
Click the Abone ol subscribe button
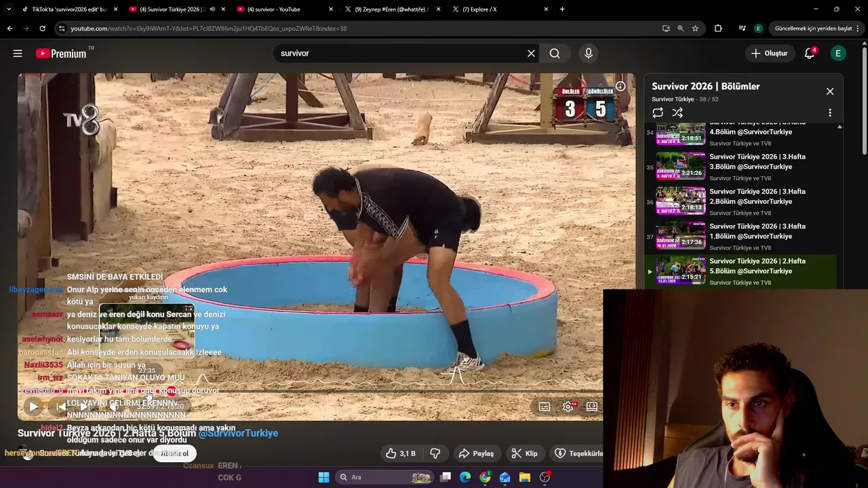click(x=175, y=453)
